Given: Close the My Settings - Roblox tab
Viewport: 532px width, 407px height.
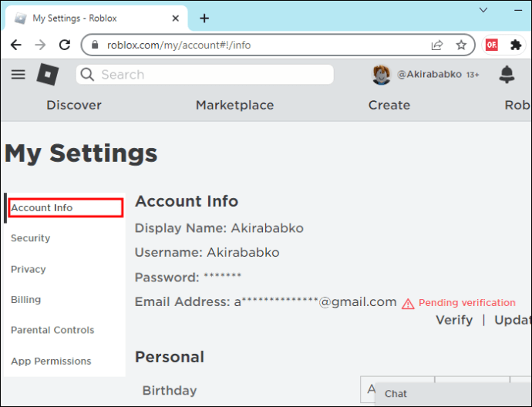Looking at the screenshot, I should tap(176, 18).
